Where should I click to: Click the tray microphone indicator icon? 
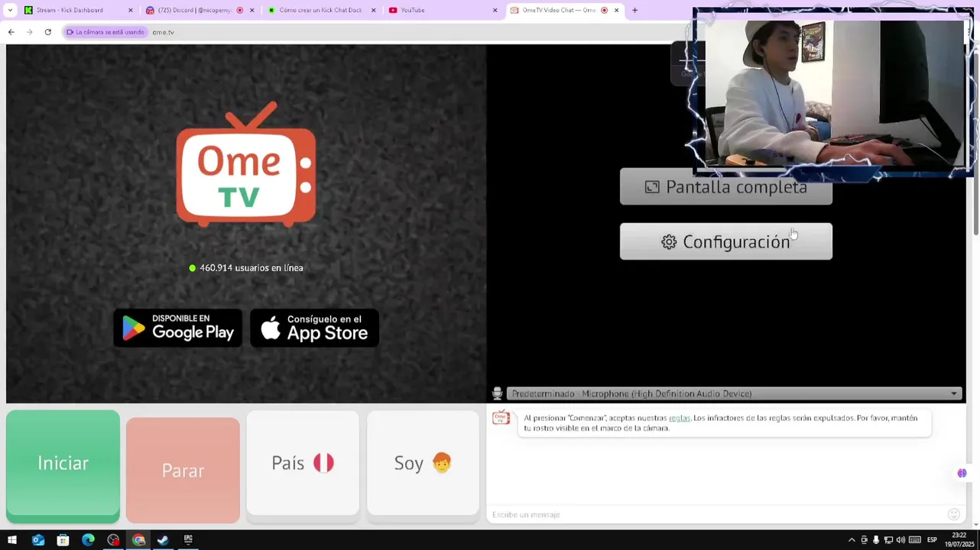pos(876,540)
